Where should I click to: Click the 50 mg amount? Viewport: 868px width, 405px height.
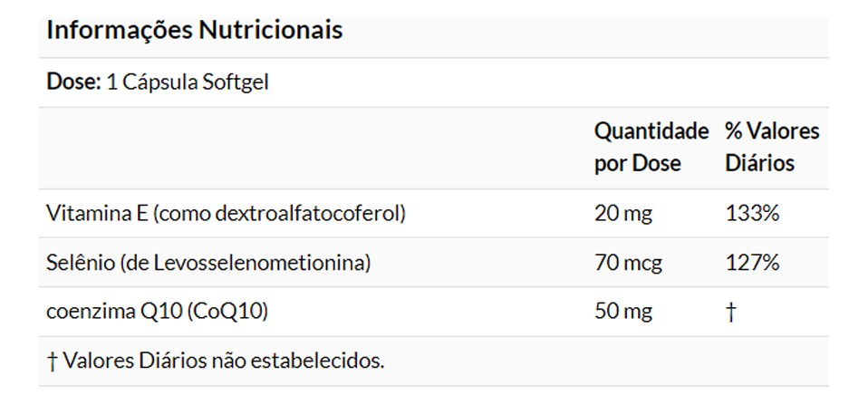(x=622, y=313)
